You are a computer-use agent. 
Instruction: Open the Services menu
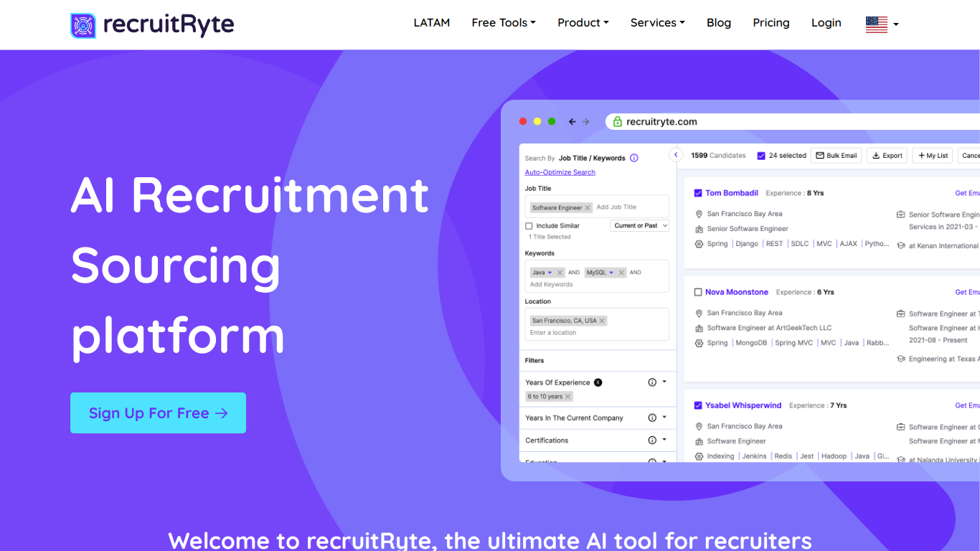(x=658, y=23)
